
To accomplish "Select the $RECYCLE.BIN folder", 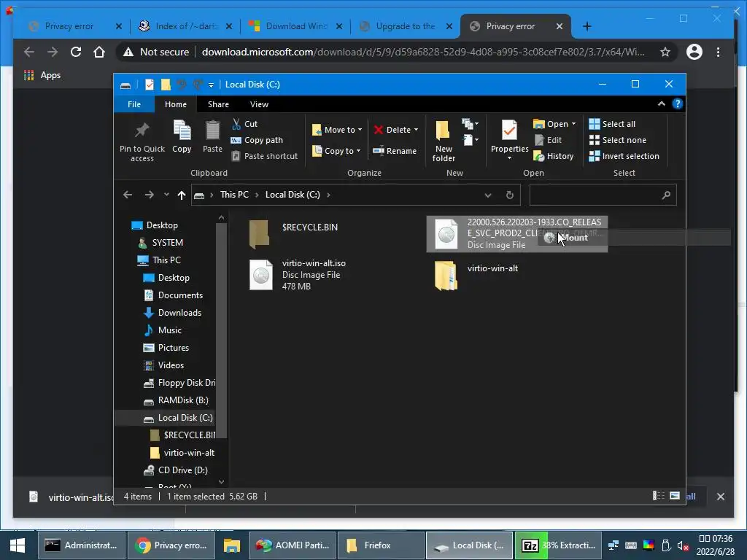I will tap(294, 233).
